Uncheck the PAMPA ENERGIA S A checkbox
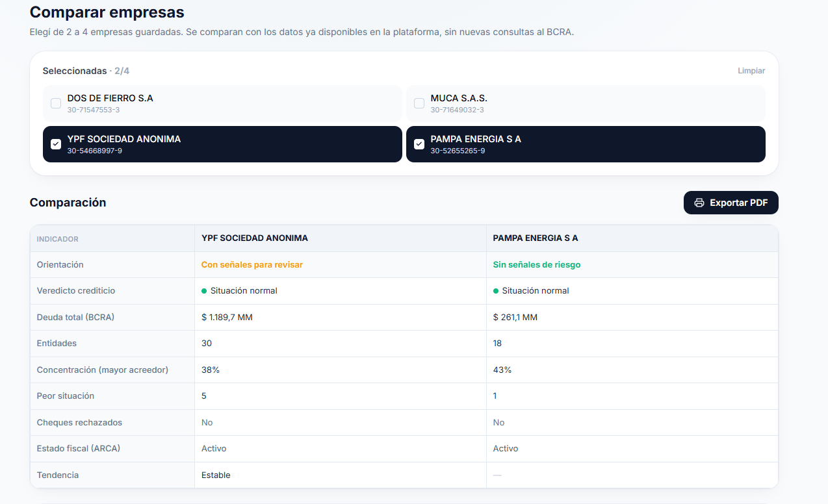 click(419, 144)
